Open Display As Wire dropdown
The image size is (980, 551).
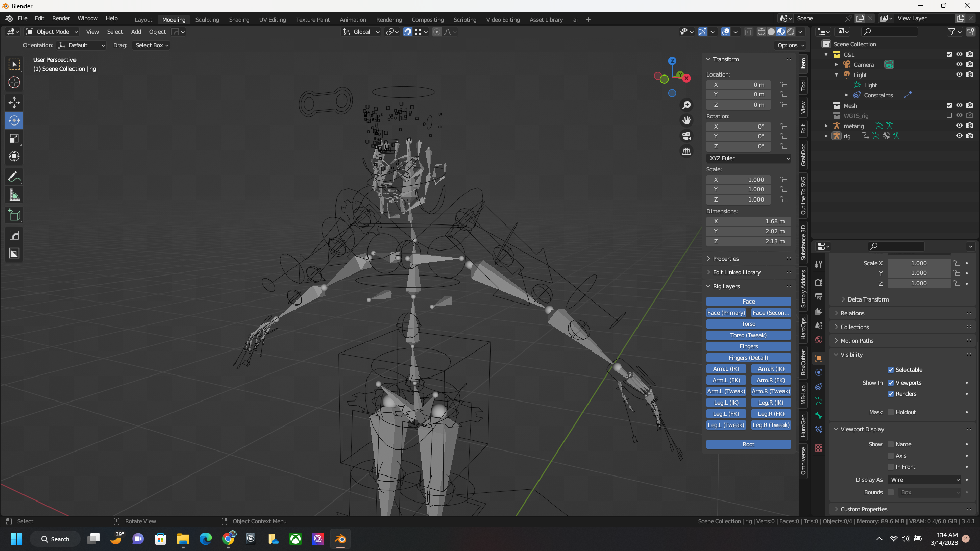click(x=925, y=480)
